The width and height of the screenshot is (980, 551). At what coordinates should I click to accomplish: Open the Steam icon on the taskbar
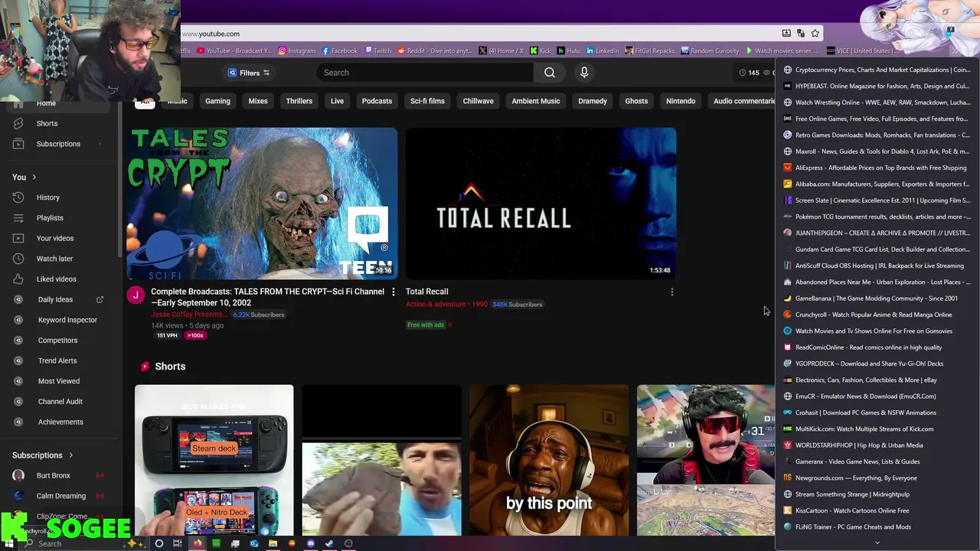(x=329, y=543)
